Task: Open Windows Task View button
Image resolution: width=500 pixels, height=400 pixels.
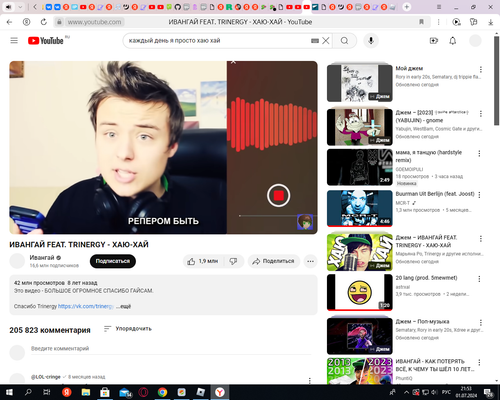Action: tap(47, 392)
